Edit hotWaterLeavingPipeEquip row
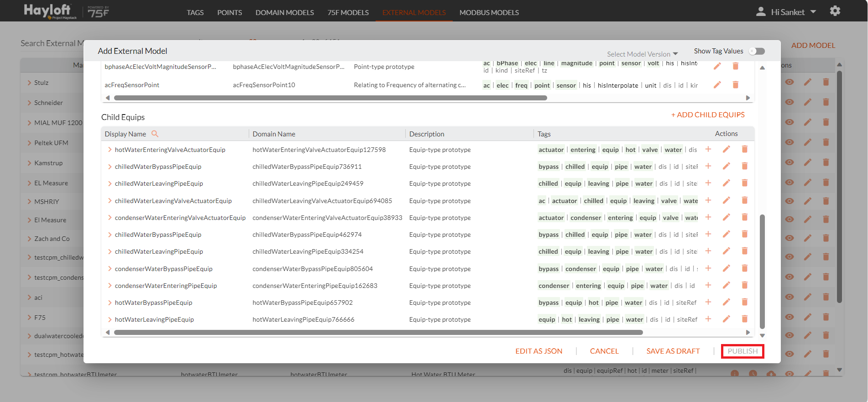The image size is (868, 402). (727, 319)
